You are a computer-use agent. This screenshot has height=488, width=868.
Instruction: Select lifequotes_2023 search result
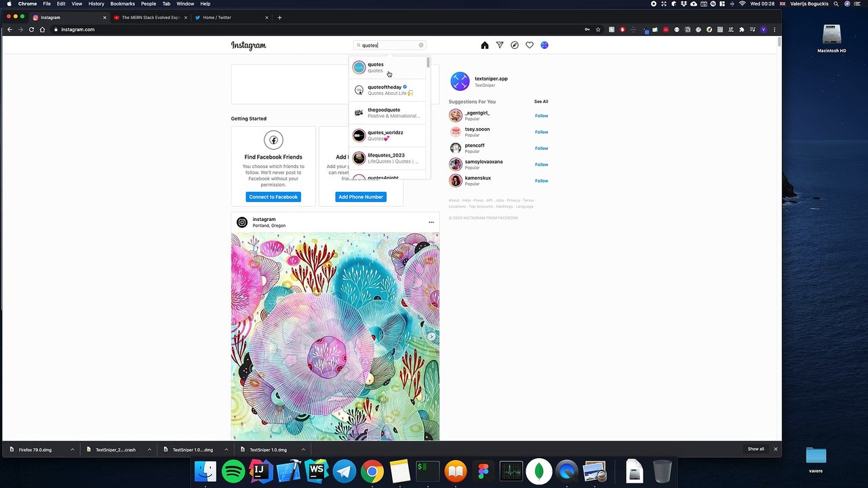pos(388,158)
